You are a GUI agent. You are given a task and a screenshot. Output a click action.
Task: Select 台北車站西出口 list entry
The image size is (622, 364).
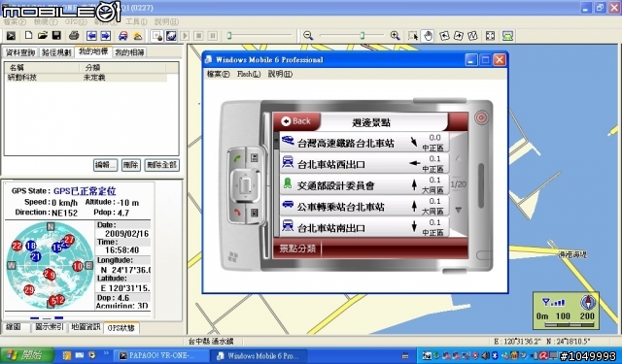364,163
